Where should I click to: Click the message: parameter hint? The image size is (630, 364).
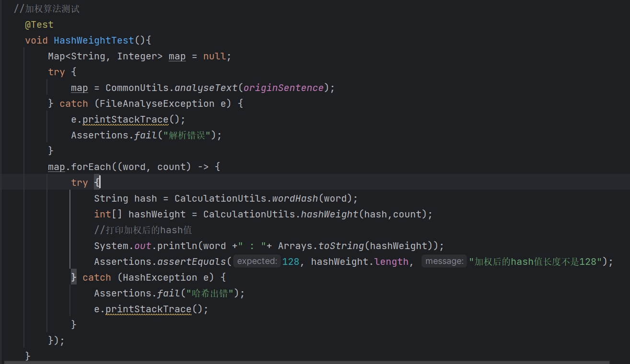point(444,262)
